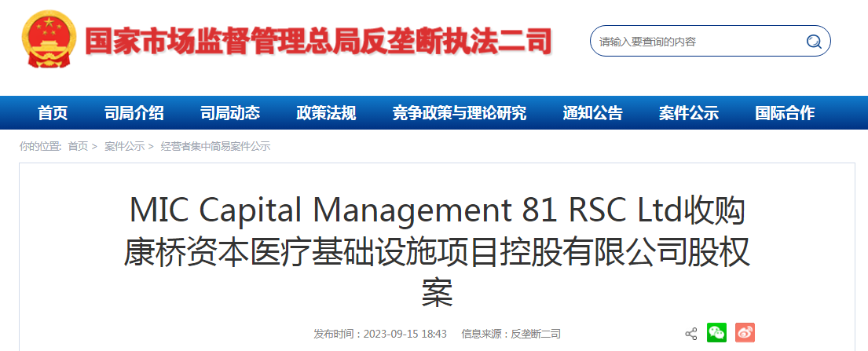Viewport: 868px width, 351px height.
Task: Go to 案件公示 in the breadcrumb
Action: pos(125,147)
